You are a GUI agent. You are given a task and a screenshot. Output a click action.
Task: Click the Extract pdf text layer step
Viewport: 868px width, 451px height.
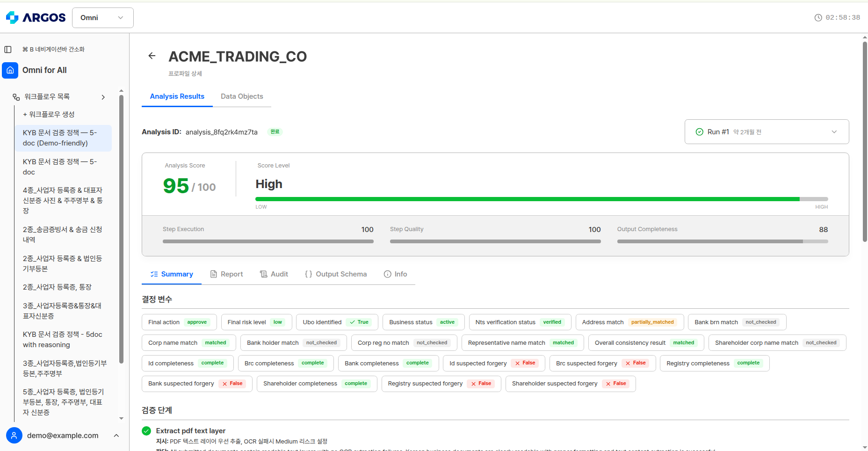point(191,431)
